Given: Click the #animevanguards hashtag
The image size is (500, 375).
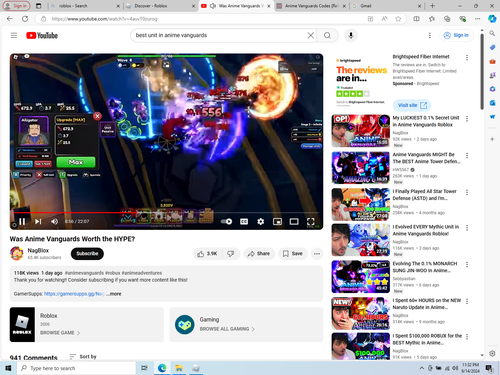Looking at the screenshot, I should [84, 273].
